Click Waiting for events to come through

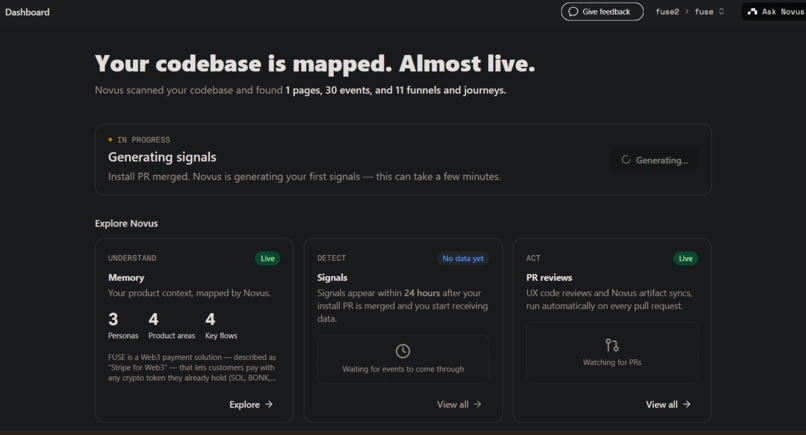[x=403, y=369]
